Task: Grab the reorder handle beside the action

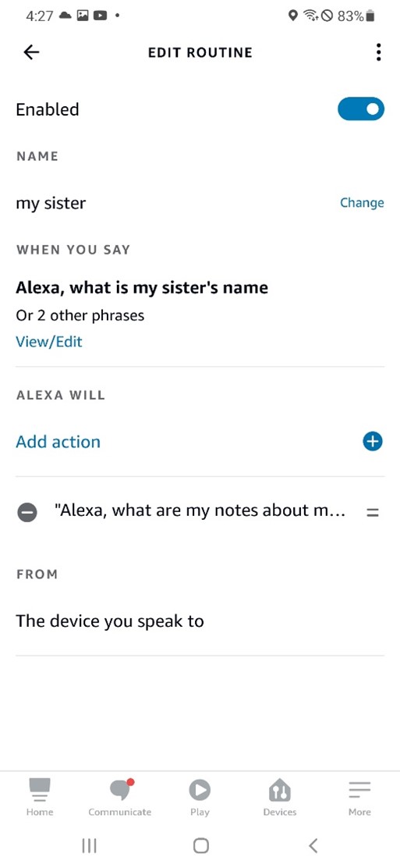Action: (x=373, y=513)
